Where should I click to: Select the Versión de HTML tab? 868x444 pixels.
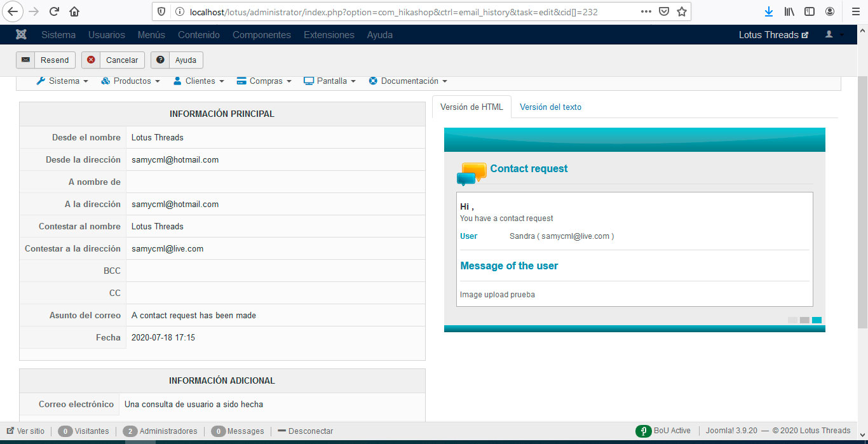tap(471, 107)
